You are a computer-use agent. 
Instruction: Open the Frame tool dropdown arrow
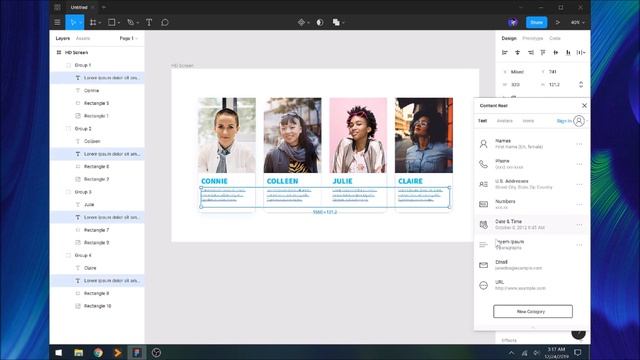100,23
